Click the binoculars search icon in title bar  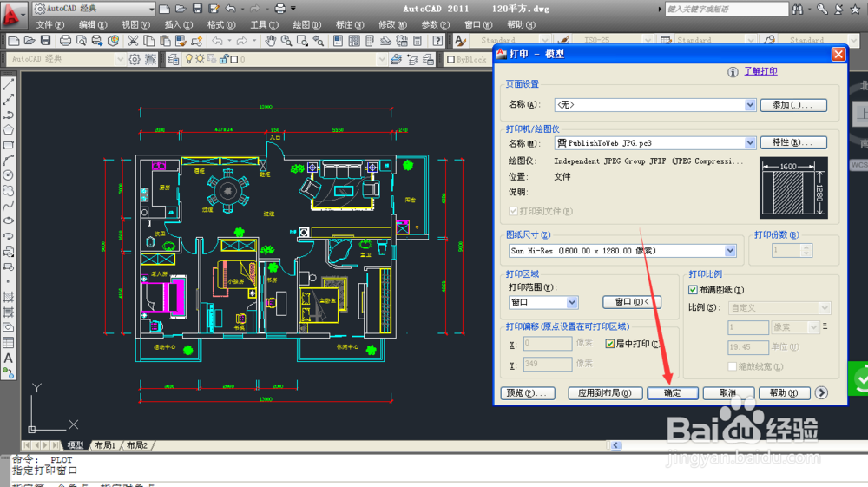[x=798, y=10]
